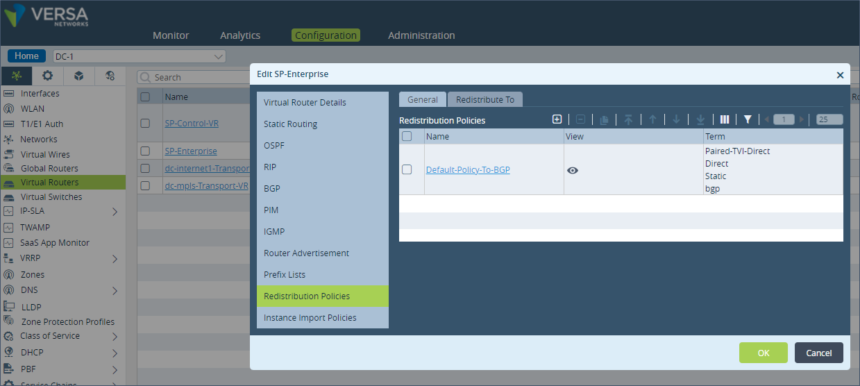Click the delete (minus) policy icon

[x=580, y=120]
